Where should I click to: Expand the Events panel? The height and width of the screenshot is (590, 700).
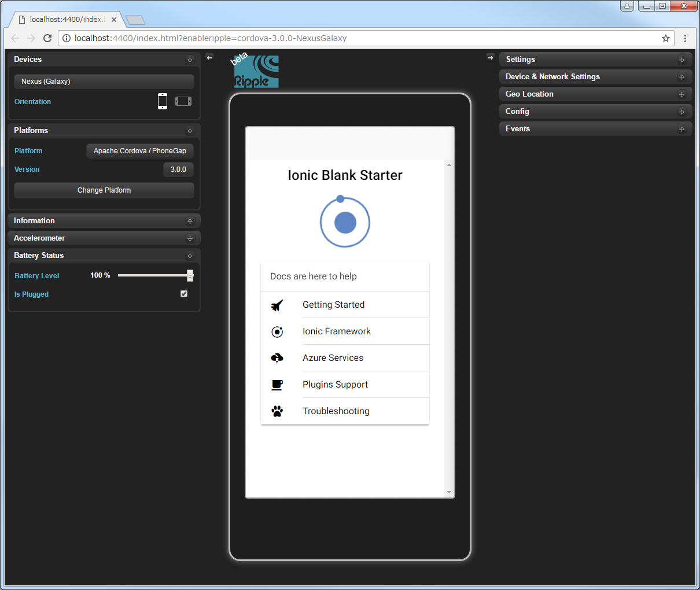tap(596, 129)
